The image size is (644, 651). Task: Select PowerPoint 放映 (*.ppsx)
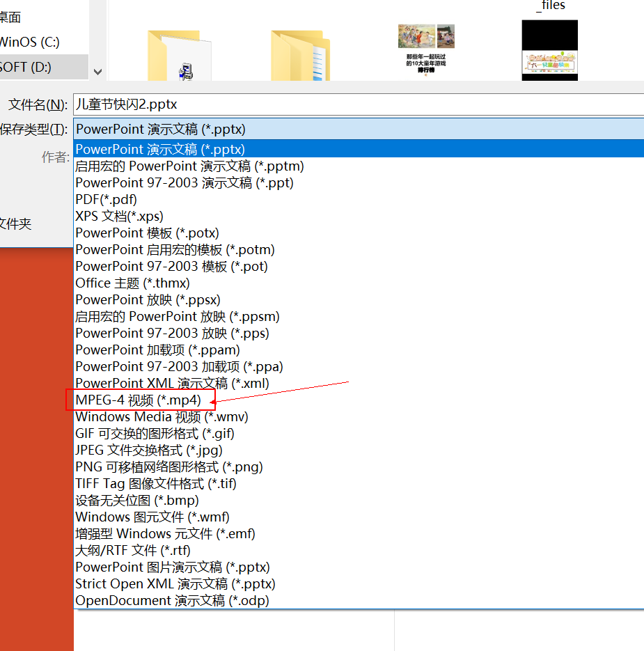tap(359, 300)
